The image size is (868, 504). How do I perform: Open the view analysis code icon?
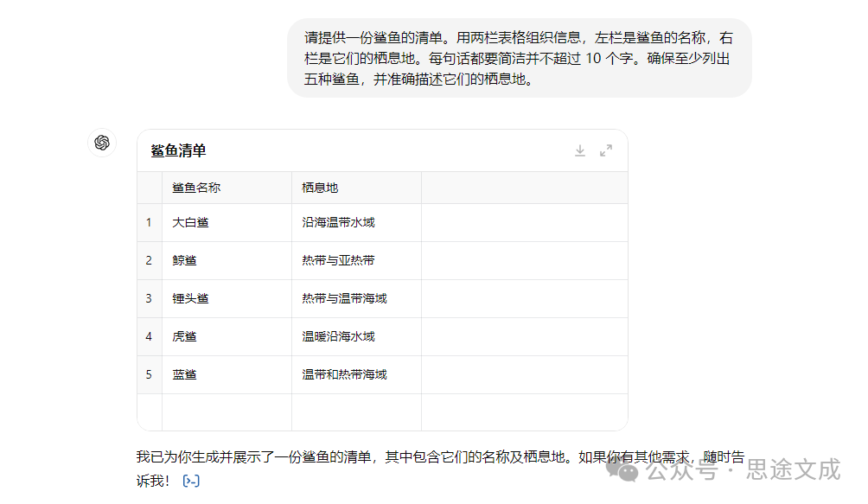(192, 481)
